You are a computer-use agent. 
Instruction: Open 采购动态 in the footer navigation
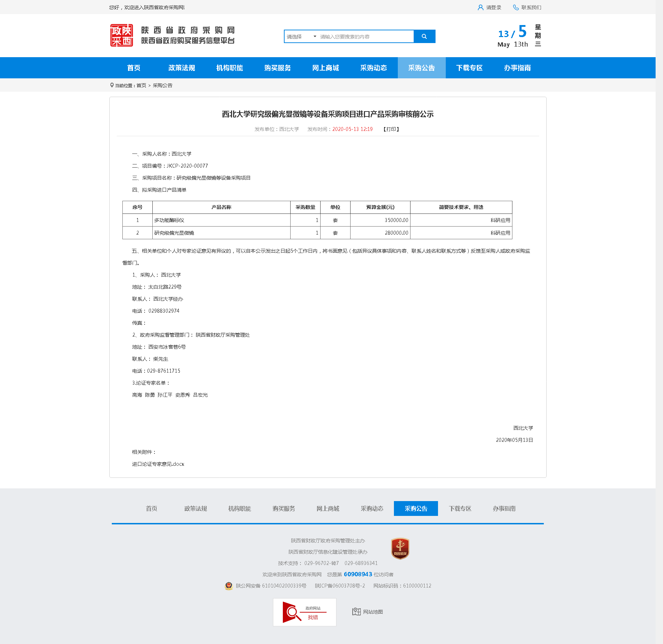(x=372, y=508)
